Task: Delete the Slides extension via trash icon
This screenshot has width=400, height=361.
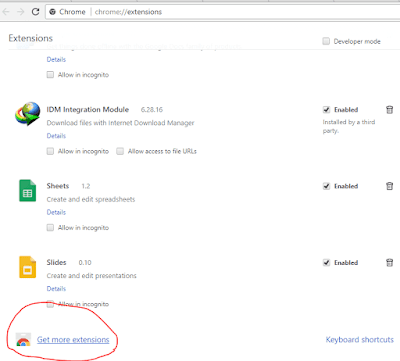Action: (x=389, y=263)
